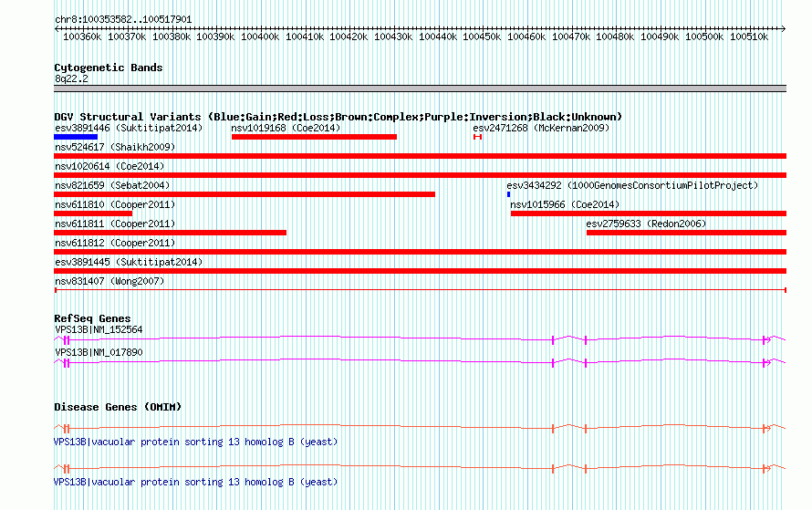
Task: Click the nsv611811 red loss bar
Action: click(x=170, y=233)
